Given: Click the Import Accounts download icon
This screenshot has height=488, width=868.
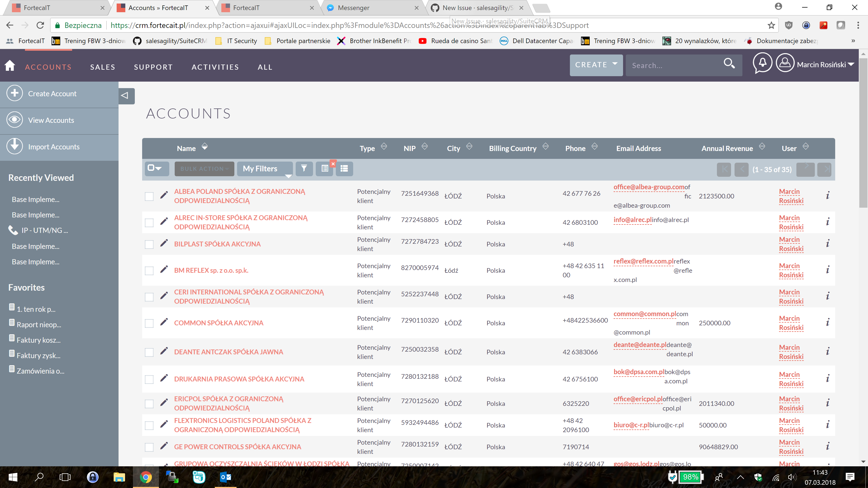Looking at the screenshot, I should coord(14,146).
